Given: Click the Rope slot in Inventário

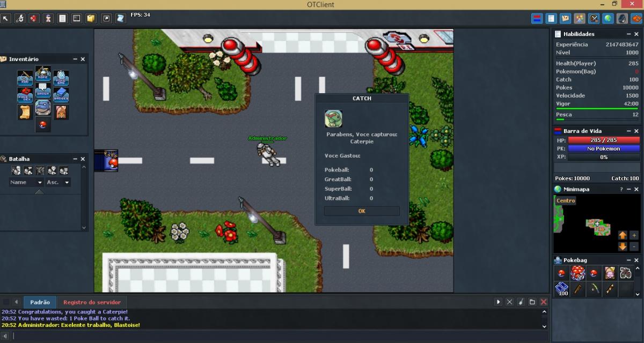Looking at the screenshot, I should point(43,74).
